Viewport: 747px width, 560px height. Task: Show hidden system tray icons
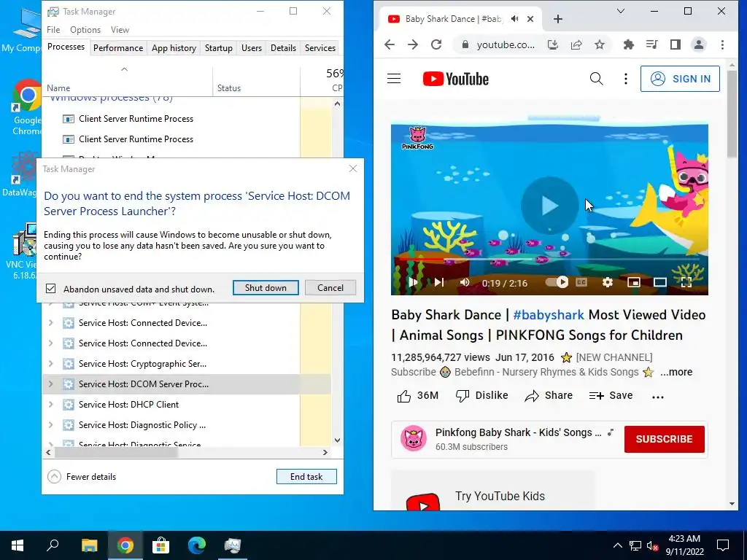[x=617, y=545]
